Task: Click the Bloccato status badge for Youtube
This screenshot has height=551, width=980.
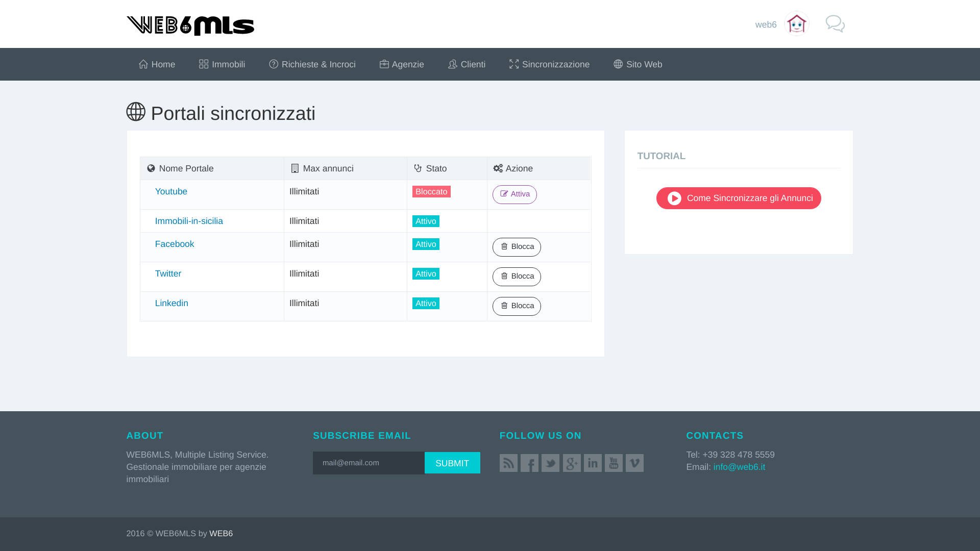Action: click(431, 191)
